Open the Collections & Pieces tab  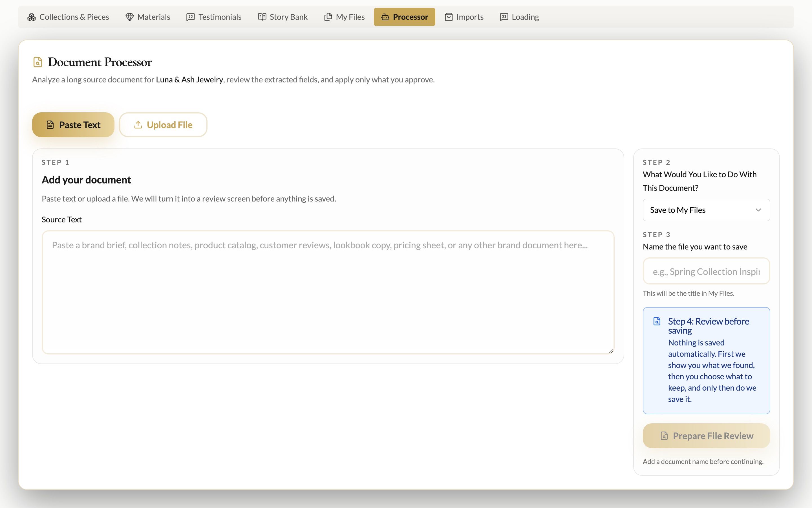69,17
